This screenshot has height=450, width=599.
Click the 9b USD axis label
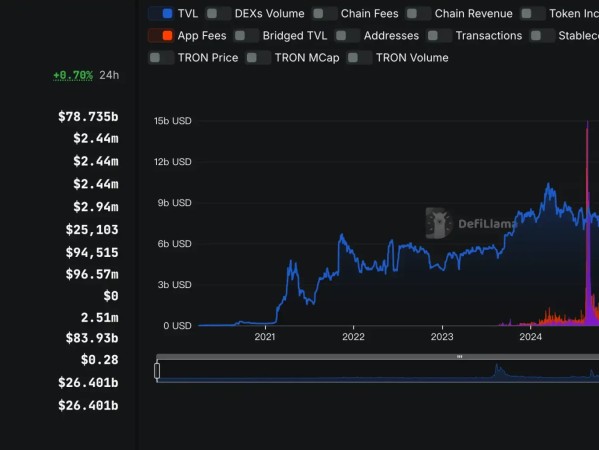[175, 203]
